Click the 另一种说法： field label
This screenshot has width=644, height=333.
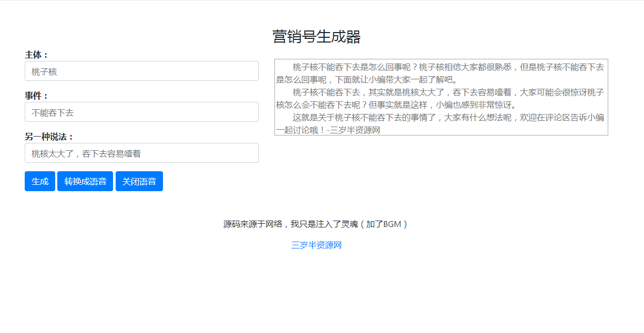(49, 137)
